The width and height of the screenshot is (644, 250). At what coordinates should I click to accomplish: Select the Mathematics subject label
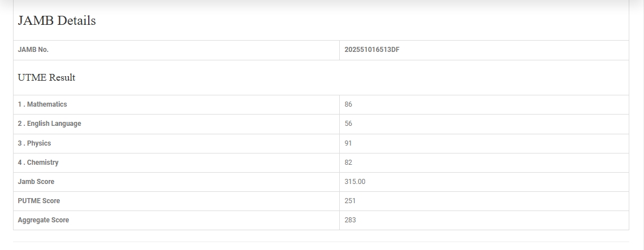click(42, 104)
